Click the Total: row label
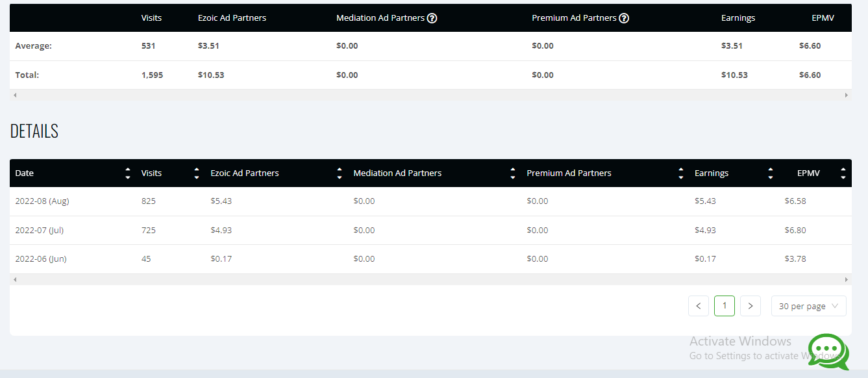This screenshot has height=378, width=868. (27, 75)
